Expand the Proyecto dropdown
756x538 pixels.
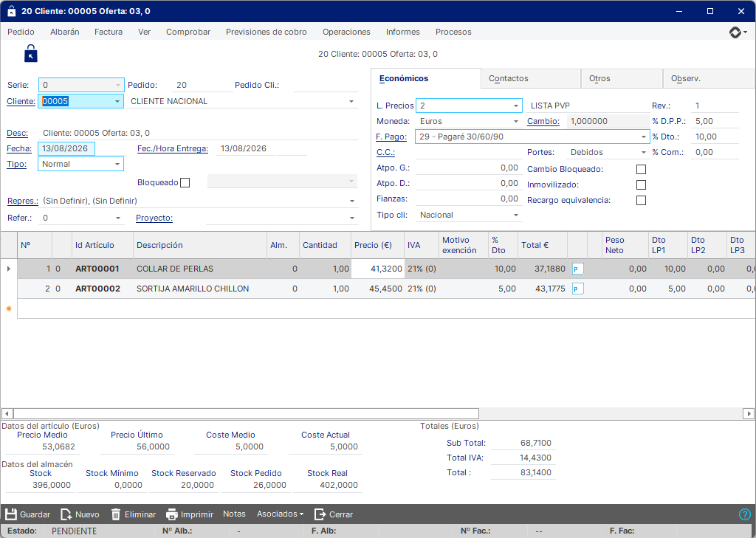pyautogui.click(x=352, y=218)
